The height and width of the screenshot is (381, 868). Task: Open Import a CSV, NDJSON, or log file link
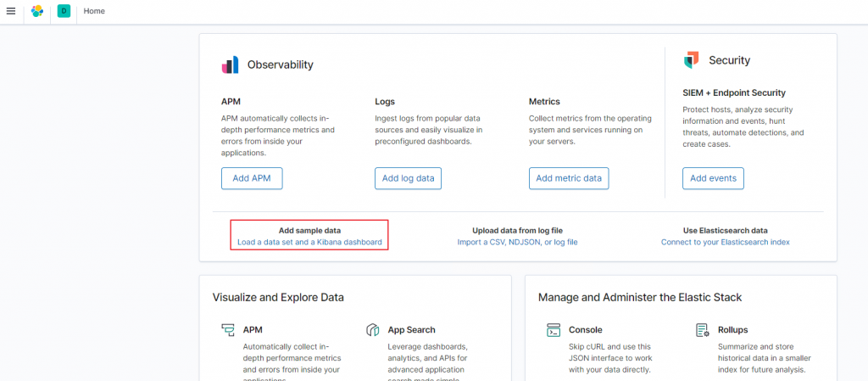pos(517,242)
